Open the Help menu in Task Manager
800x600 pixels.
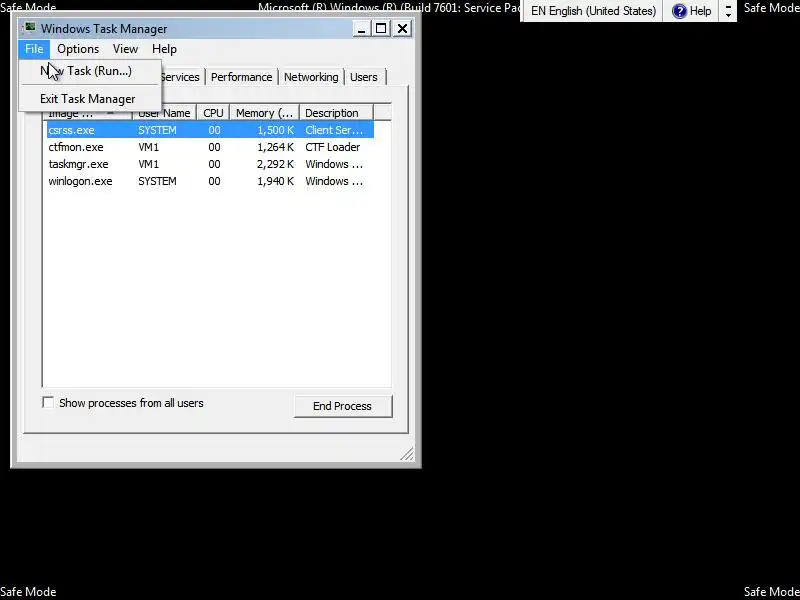(x=164, y=49)
